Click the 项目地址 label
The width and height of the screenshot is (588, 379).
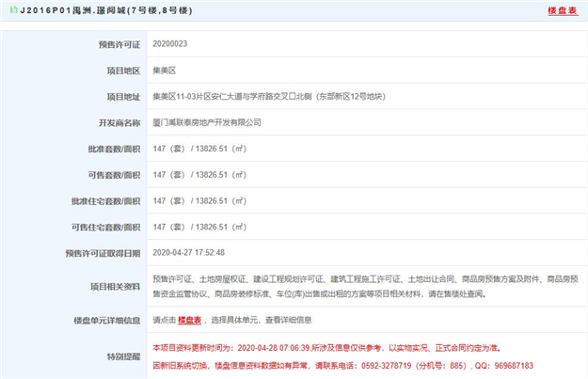point(124,97)
